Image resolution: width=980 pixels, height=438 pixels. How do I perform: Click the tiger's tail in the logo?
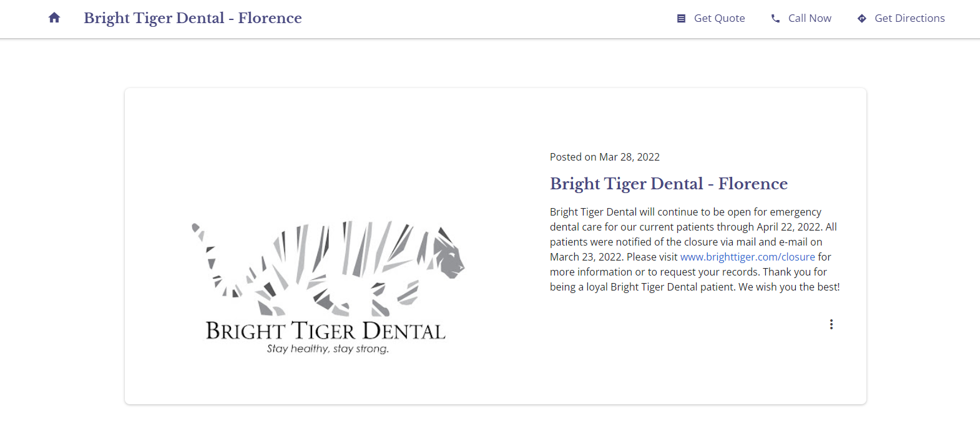pyautogui.click(x=215, y=259)
